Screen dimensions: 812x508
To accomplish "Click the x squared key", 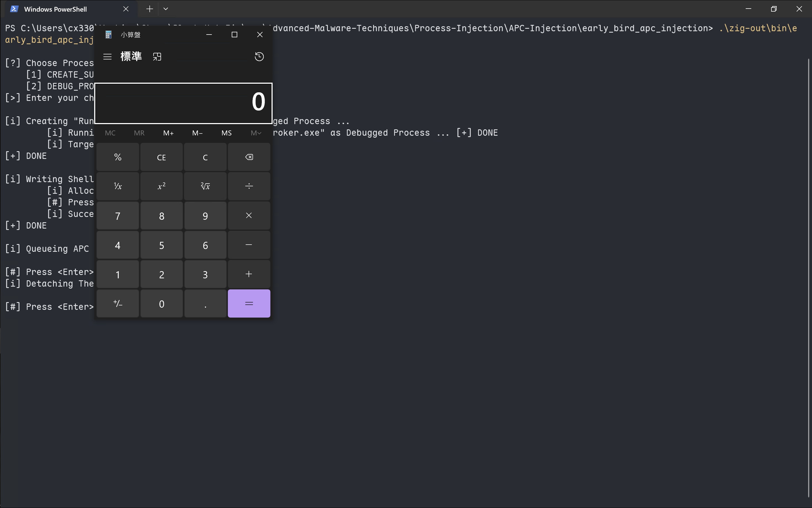I will (162, 186).
